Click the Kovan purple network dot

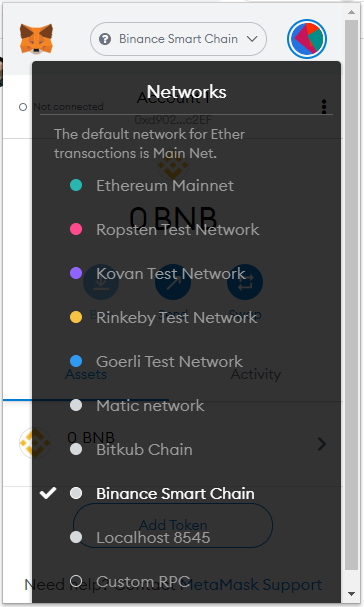(x=76, y=273)
